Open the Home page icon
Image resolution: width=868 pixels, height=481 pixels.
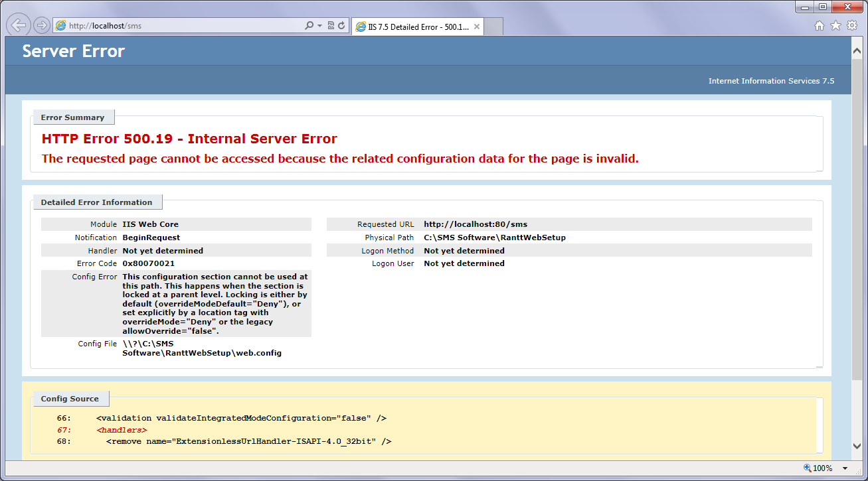[x=820, y=26]
